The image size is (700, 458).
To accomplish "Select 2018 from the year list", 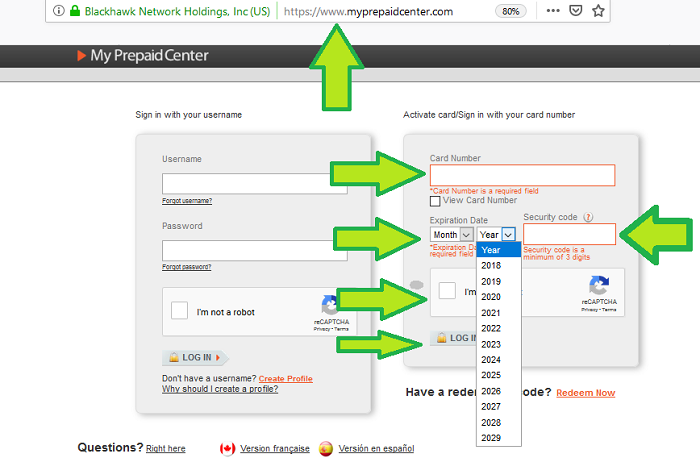I will (499, 266).
